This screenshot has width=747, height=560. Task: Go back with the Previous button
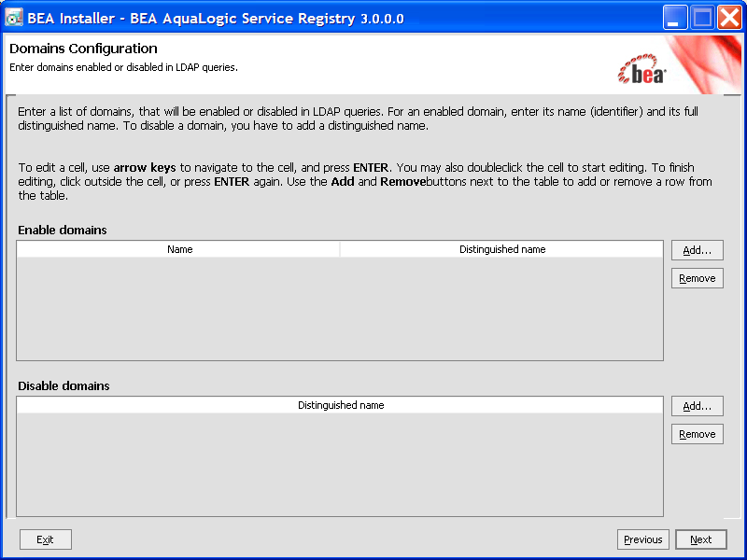(x=643, y=539)
